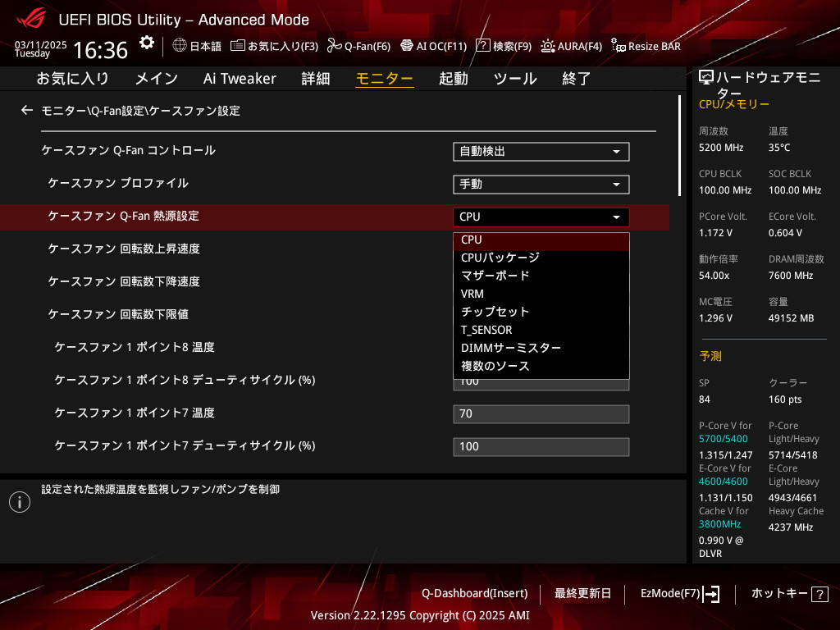Select CPU from the heat source list
The height and width of the screenshot is (630, 840).
541,240
